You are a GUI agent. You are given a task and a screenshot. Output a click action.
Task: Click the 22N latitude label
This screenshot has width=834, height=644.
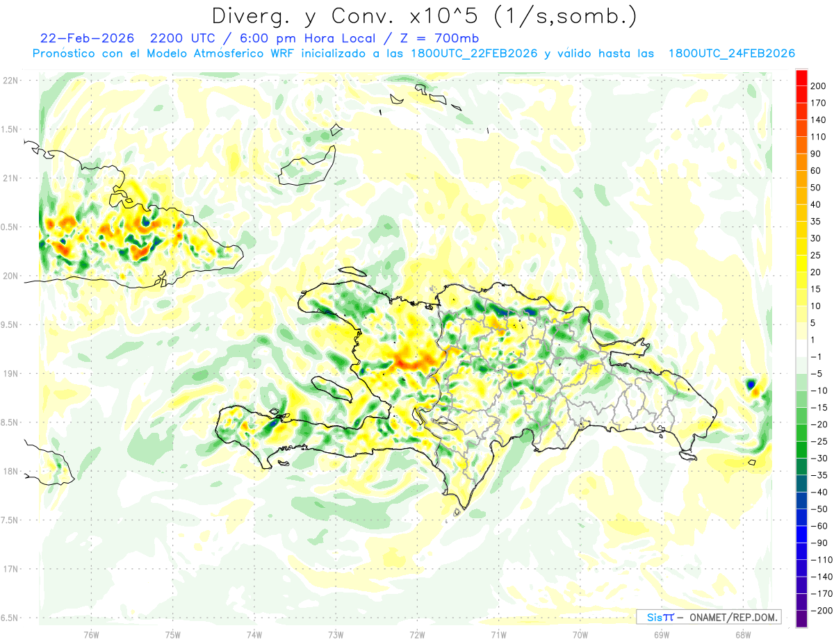coord(11,80)
